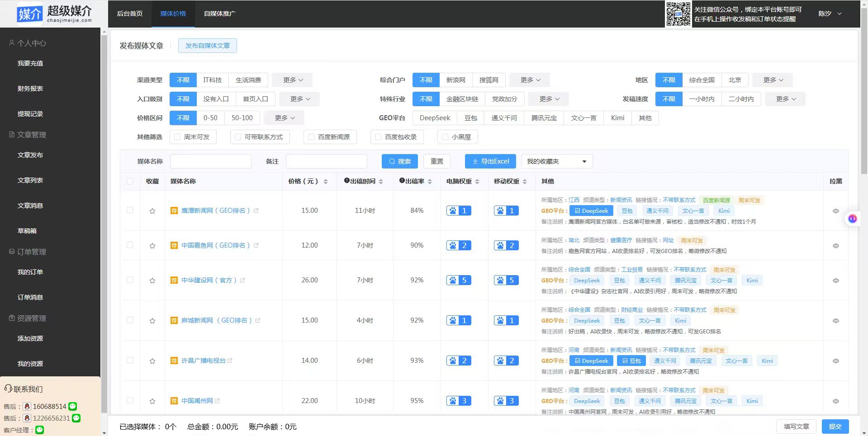Star the 中华建设网 row
The width and height of the screenshot is (868, 436).
(x=152, y=281)
